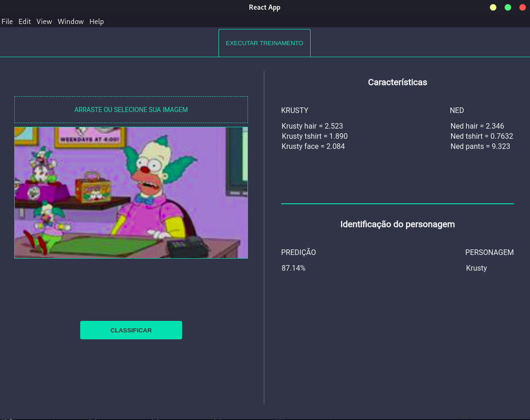Open the File menu

click(x=7, y=21)
